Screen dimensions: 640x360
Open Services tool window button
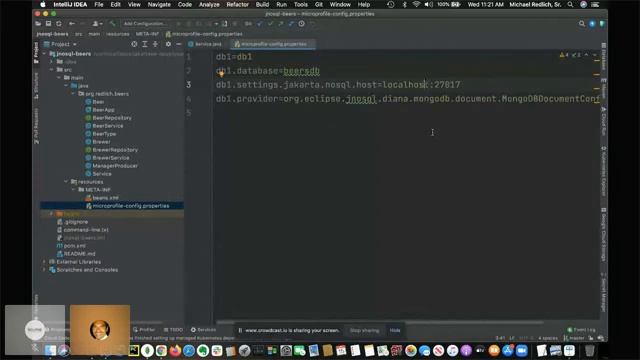(203, 329)
